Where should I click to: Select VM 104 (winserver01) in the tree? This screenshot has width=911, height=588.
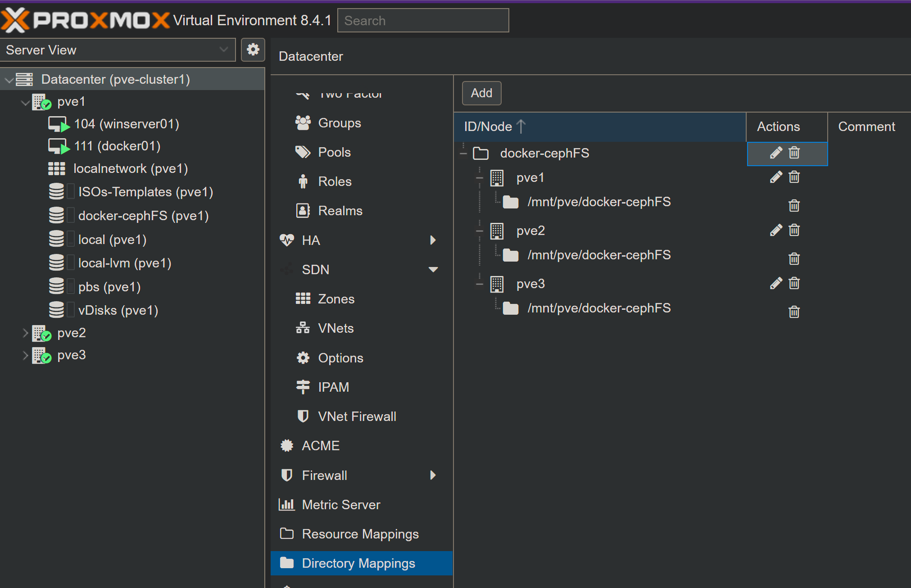pos(127,124)
